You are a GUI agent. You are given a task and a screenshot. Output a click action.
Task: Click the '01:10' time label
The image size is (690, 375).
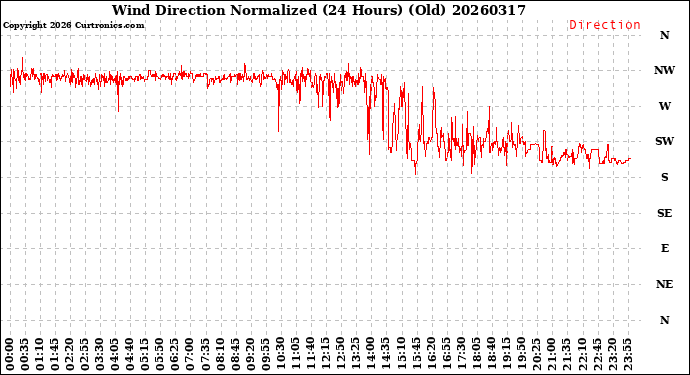click(x=40, y=354)
